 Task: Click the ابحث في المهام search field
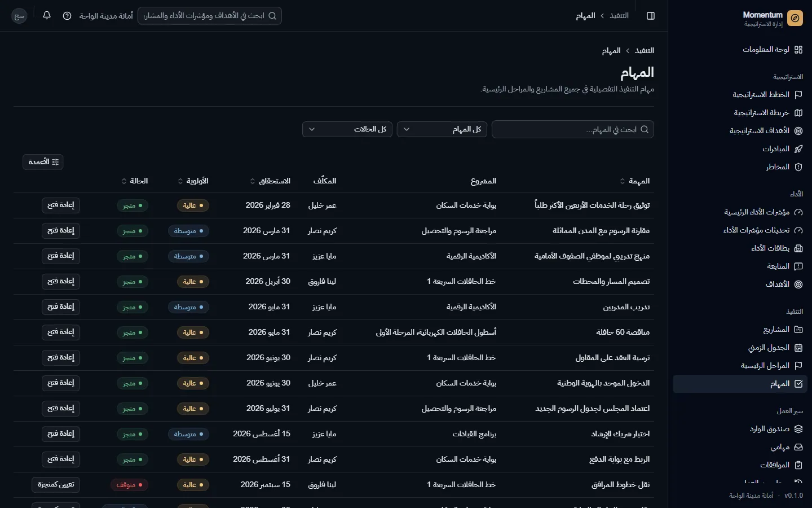click(x=573, y=129)
